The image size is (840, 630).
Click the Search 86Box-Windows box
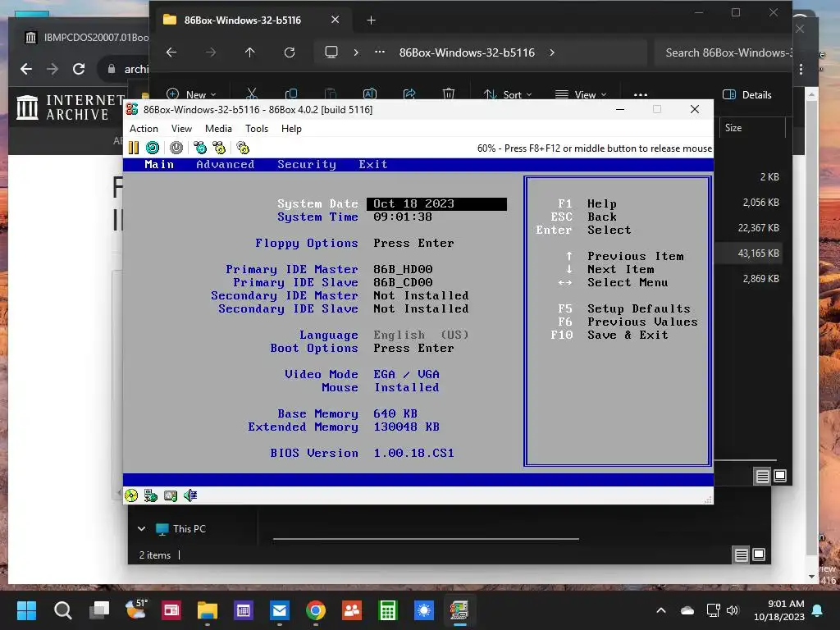pyautogui.click(x=724, y=52)
